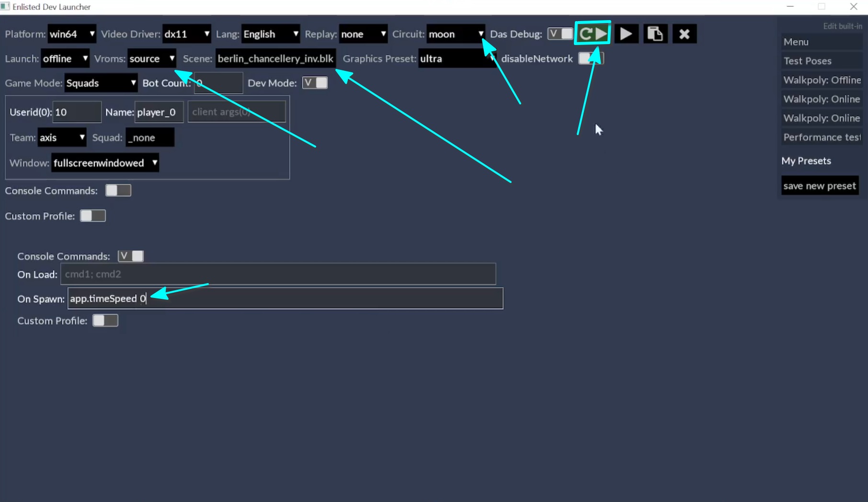Click the X clear icon in toolbar
Viewport: 868px width, 502px height.
(684, 34)
